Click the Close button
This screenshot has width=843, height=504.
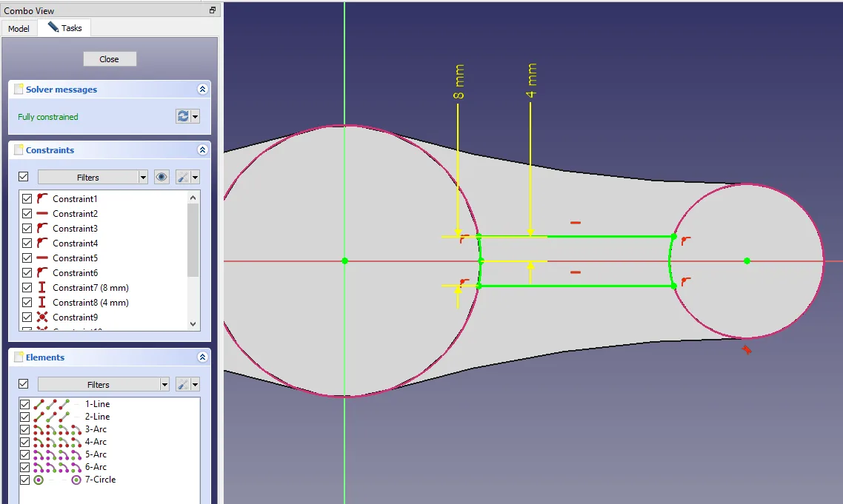(x=109, y=59)
